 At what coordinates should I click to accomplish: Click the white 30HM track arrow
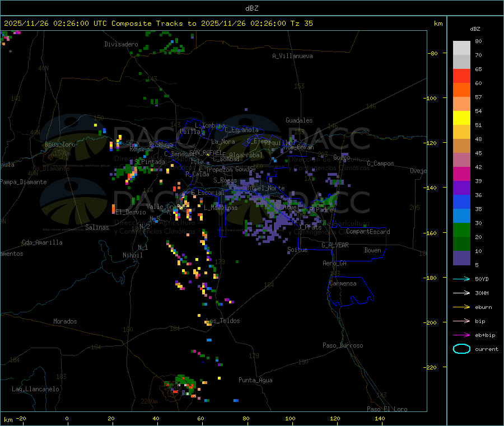[x=461, y=293]
